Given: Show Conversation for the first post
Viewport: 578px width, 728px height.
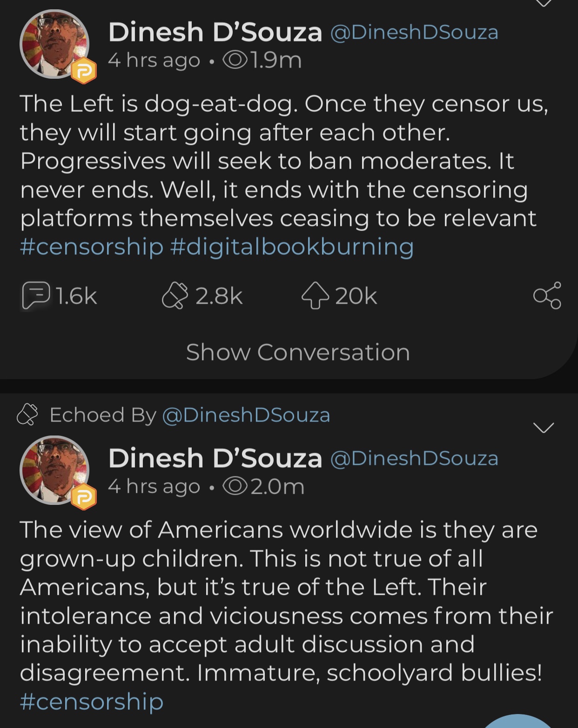Looking at the screenshot, I should click(298, 352).
